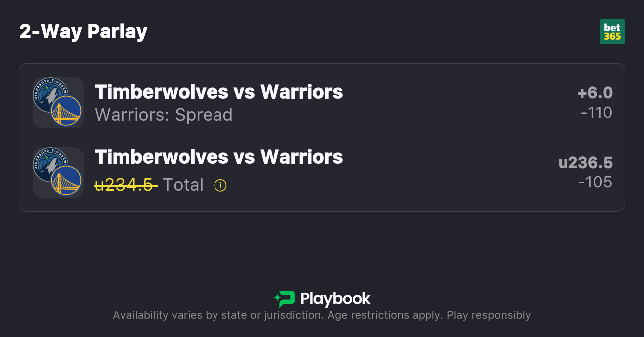Viewport: 644px width, 337px height.
Task: Click the -105 odds value
Action: [x=595, y=182]
